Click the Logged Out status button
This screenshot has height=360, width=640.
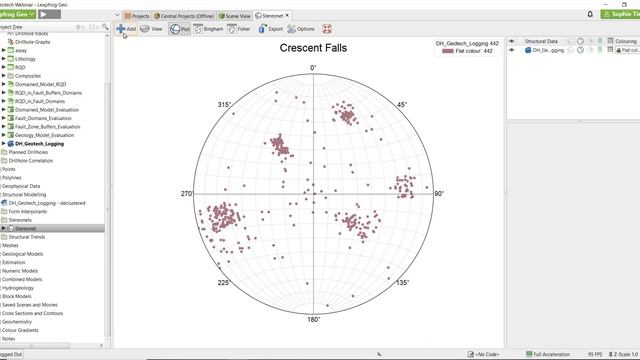coord(11,354)
